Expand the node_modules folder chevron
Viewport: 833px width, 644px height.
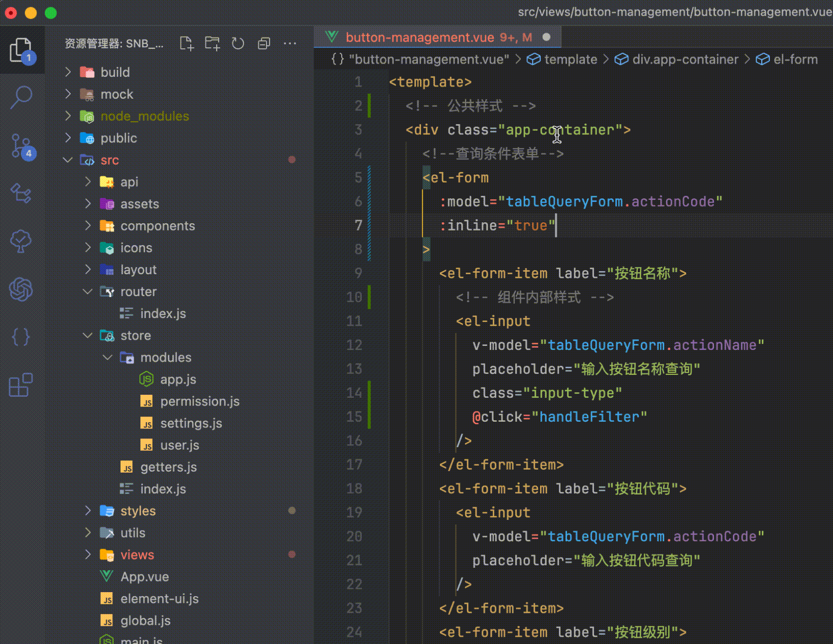(68, 116)
